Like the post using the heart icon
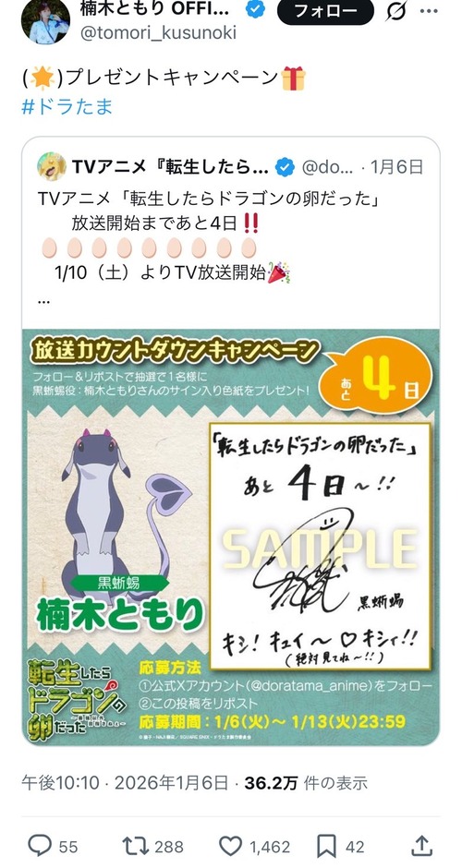The height and width of the screenshot is (868, 462). click(230, 846)
